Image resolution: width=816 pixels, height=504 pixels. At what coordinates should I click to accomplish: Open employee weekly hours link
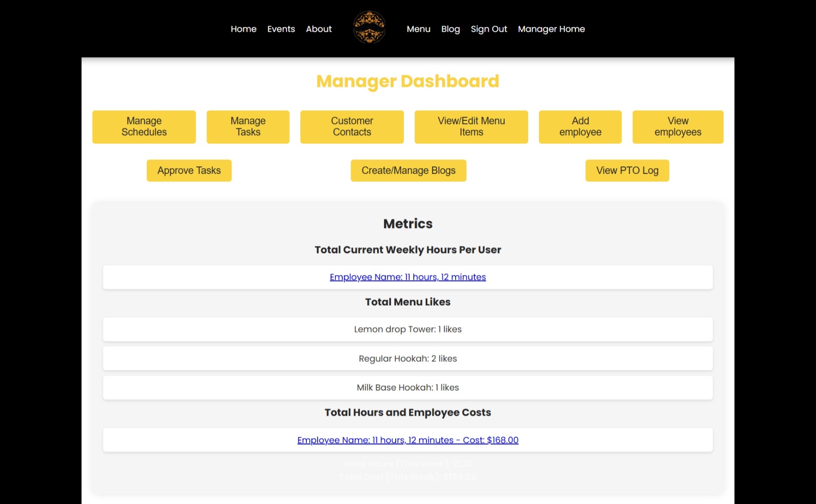pyautogui.click(x=408, y=277)
